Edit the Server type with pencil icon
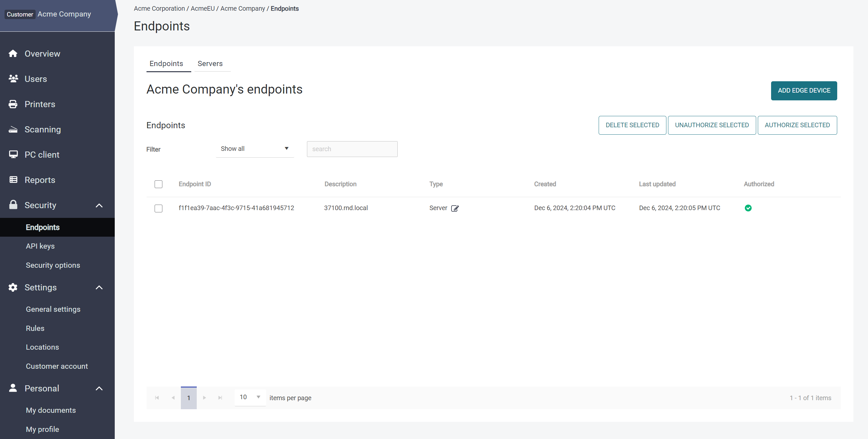868x439 pixels. (x=454, y=208)
